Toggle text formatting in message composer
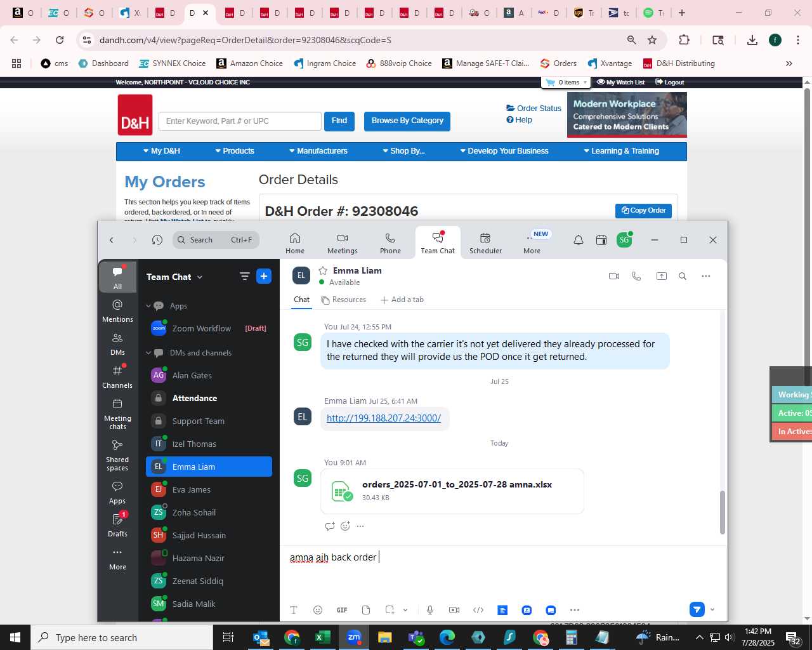Screen dimensions: 812x650 (x=294, y=610)
